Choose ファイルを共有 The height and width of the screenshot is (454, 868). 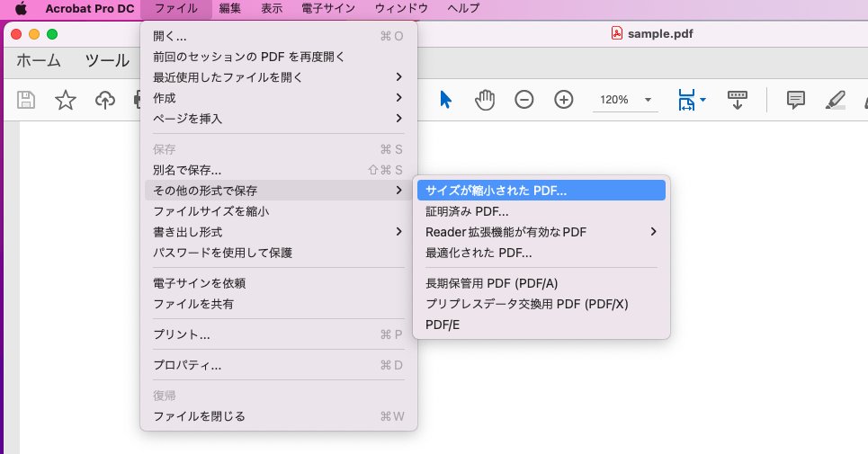click(x=279, y=304)
